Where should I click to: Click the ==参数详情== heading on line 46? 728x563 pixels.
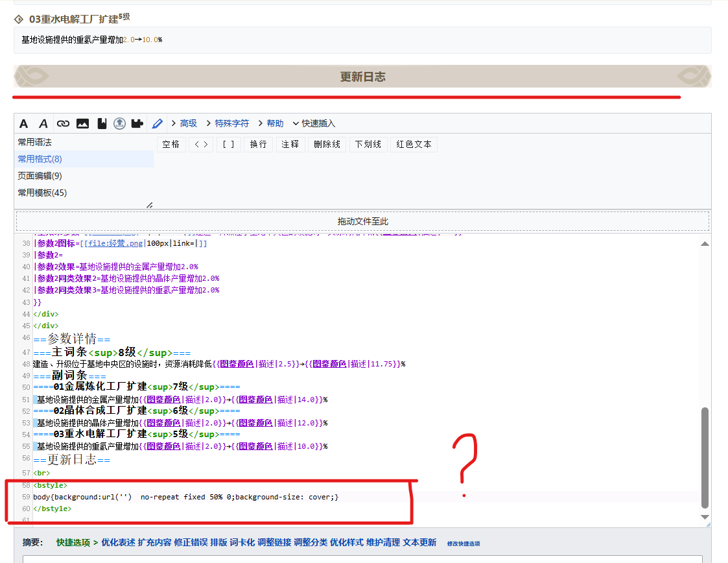tap(72, 339)
